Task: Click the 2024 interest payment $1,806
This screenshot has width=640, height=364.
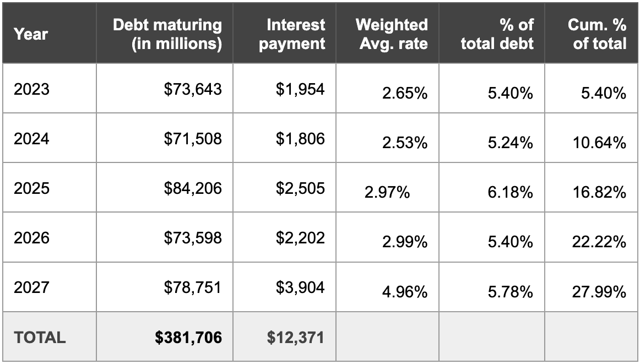Action: [x=300, y=139]
